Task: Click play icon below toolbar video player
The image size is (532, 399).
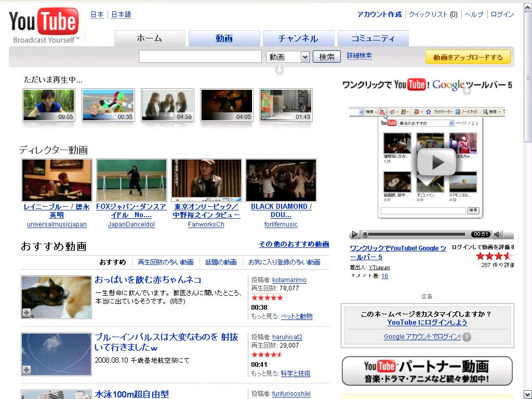Action: click(x=354, y=234)
